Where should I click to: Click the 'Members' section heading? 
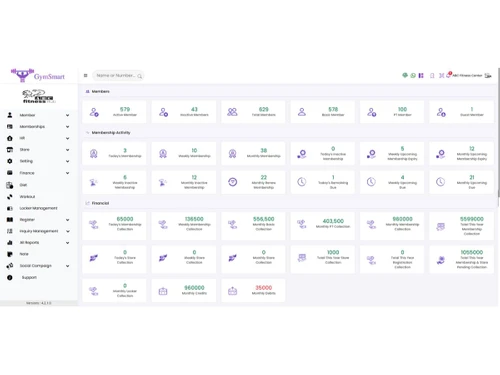coord(101,91)
